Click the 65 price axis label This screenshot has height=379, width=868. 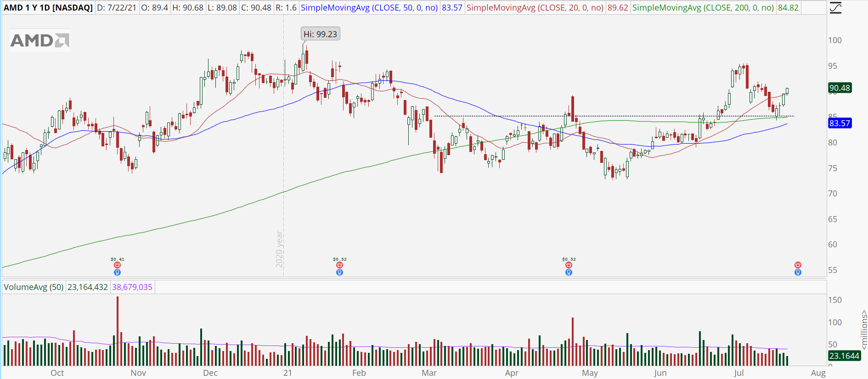(x=833, y=219)
